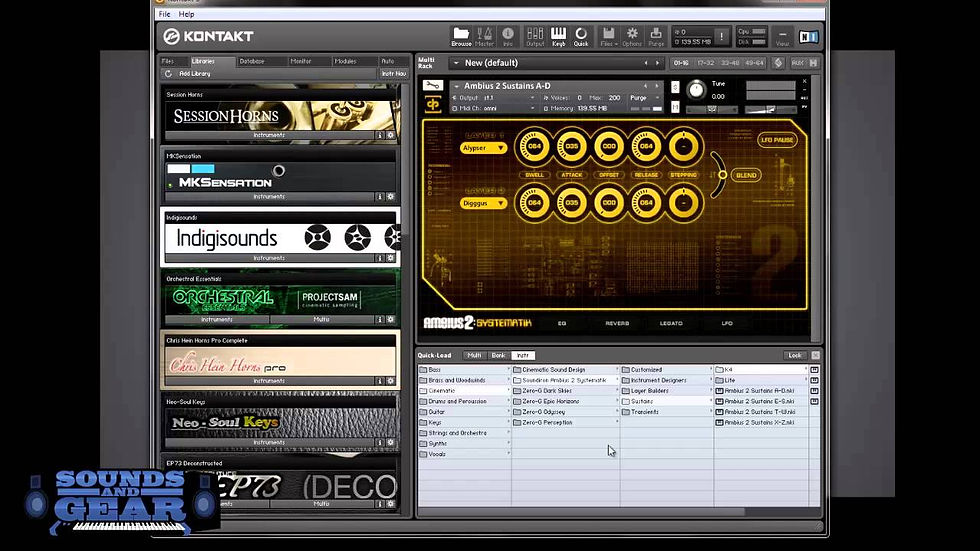Open the Quick-Load icon in toolbar
This screenshot has height=551, width=980.
(581, 37)
